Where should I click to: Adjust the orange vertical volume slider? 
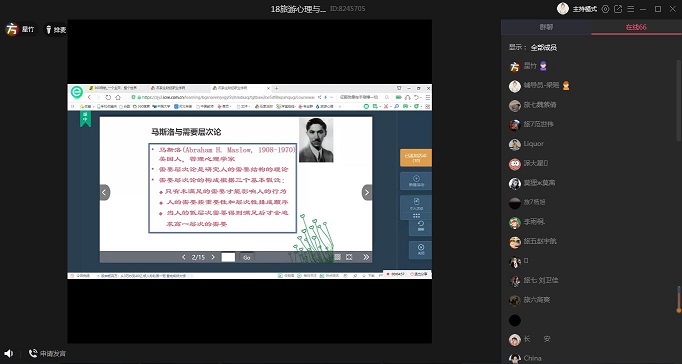coord(679,299)
